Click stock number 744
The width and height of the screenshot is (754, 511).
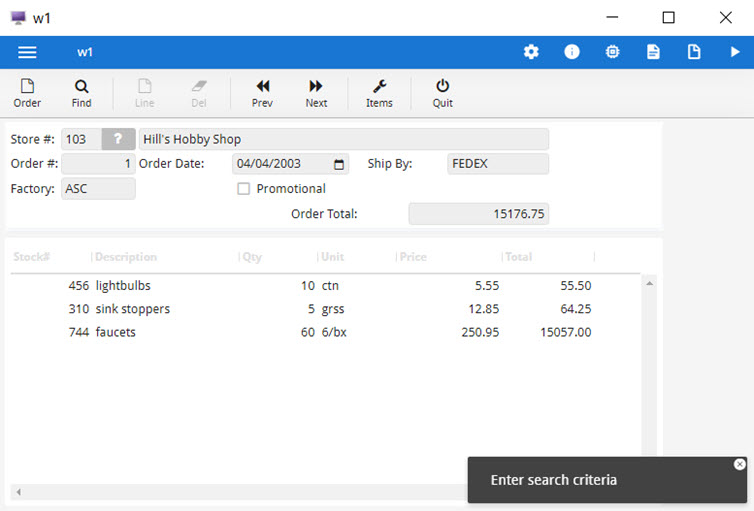click(78, 332)
